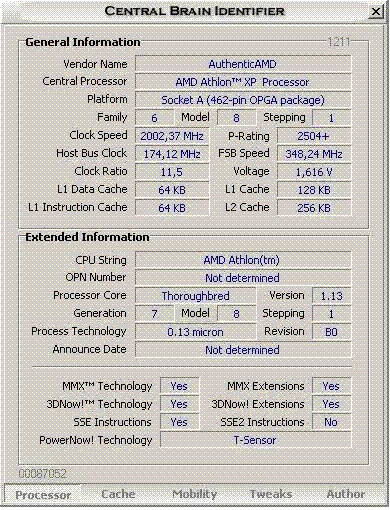This screenshot has width=390, height=510.
Task: Click the Processor Core Thoroughbred field
Action: 196,296
